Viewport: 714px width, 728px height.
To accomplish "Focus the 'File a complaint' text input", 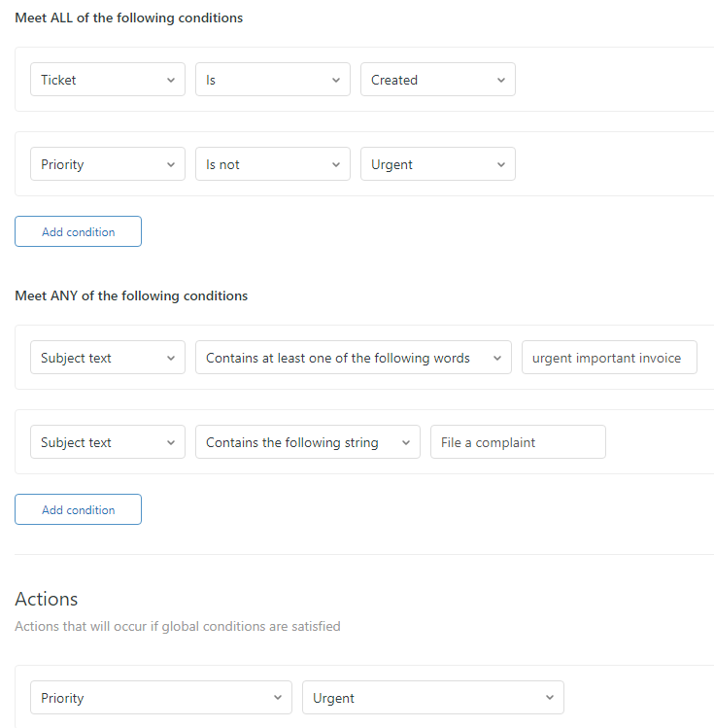I will point(517,443).
